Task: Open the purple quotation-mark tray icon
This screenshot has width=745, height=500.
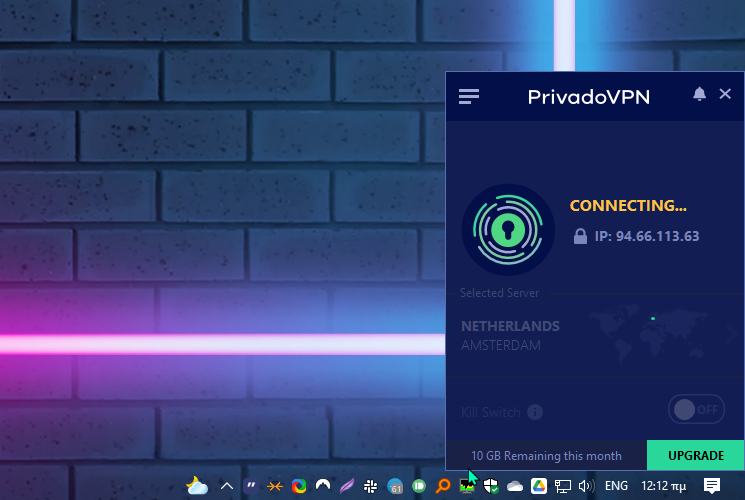Action: (x=251, y=486)
